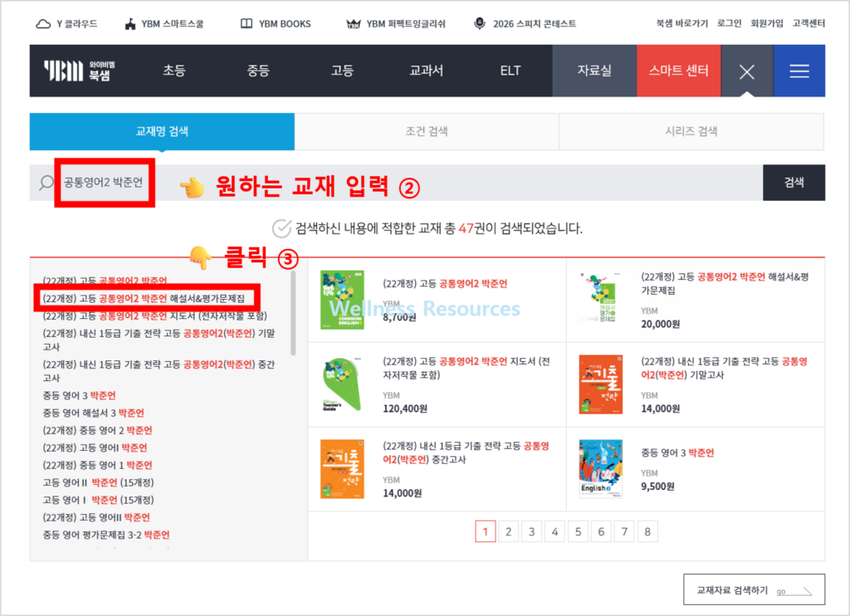Select 중등 영어 평가문제집 3-2 박준언
Viewport: 850px width, 616px height.
(x=106, y=535)
